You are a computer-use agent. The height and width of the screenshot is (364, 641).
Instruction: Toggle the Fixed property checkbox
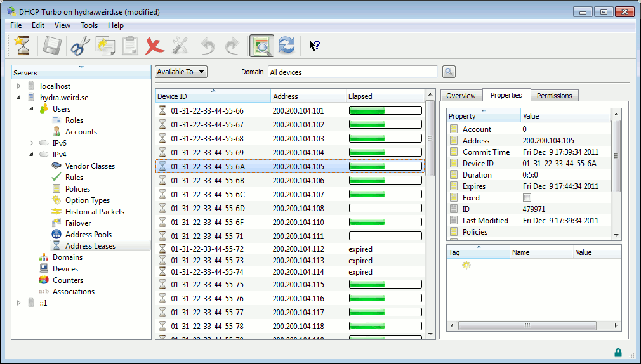tap(527, 198)
